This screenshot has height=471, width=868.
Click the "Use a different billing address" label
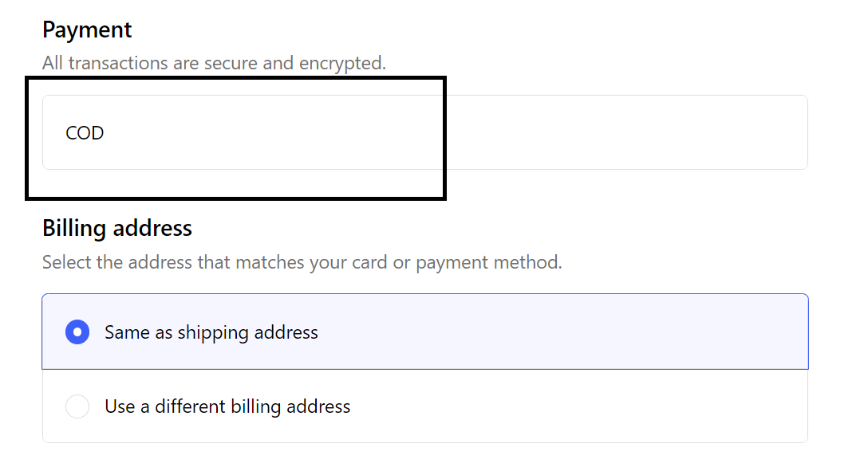click(x=227, y=406)
